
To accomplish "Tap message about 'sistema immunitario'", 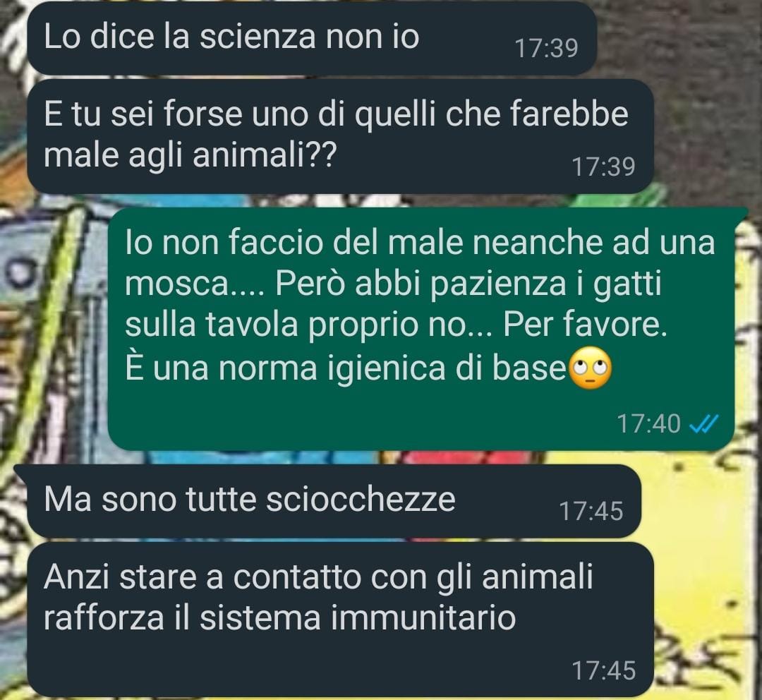I will point(340,620).
